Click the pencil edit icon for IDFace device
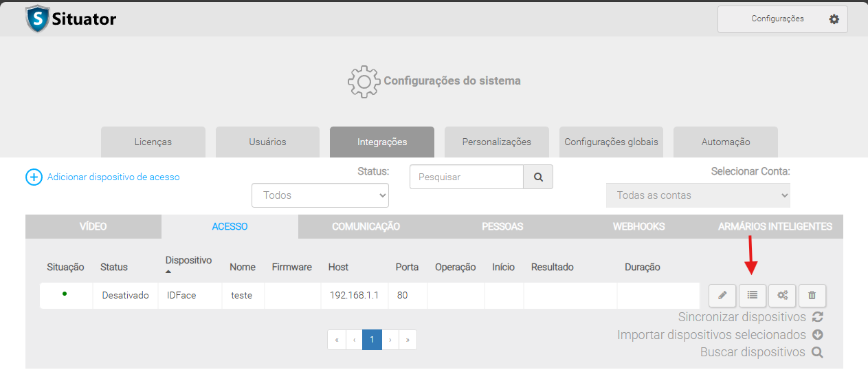 point(722,295)
